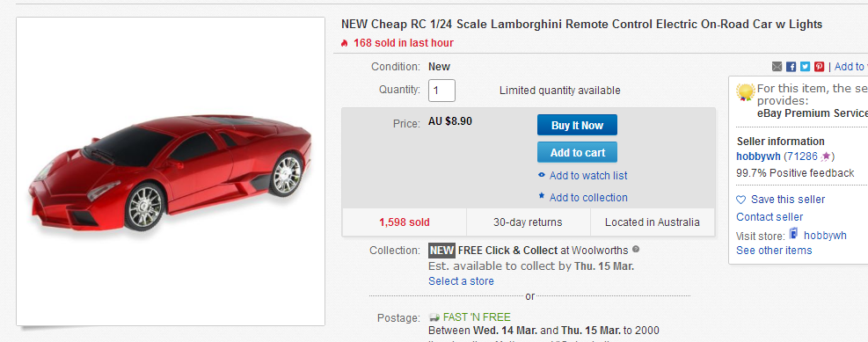Click inside the Quantity input field
Viewport: 868px width, 342px height.
pos(441,91)
